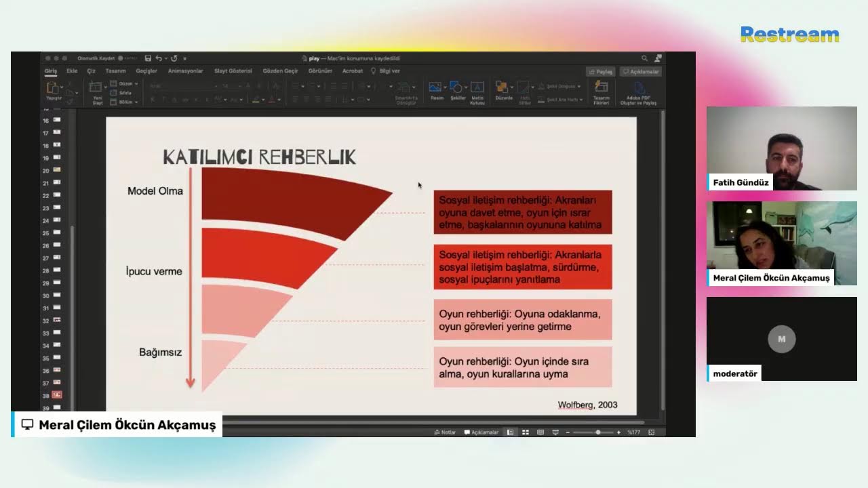868x488 pixels.
Task: Open the Acrobat tab
Action: coord(353,70)
